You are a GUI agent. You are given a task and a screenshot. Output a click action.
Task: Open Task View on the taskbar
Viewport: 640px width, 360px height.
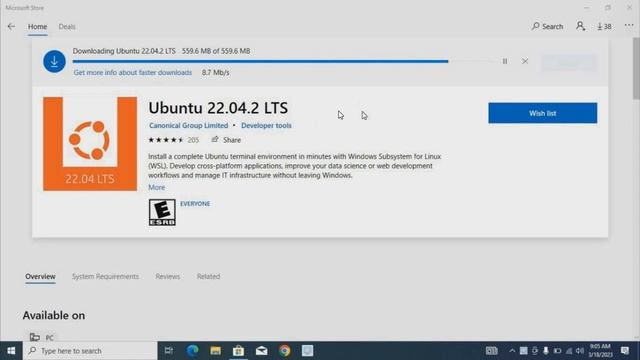tap(169, 351)
